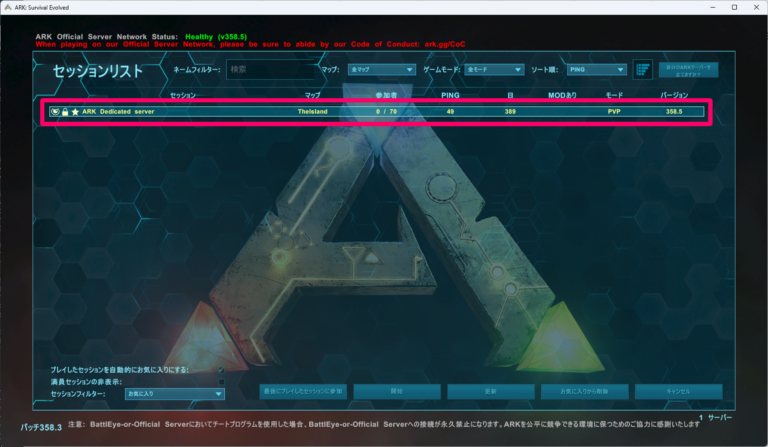
Task: Minimize the ARK: Survival Evolved window
Action: pos(713,7)
